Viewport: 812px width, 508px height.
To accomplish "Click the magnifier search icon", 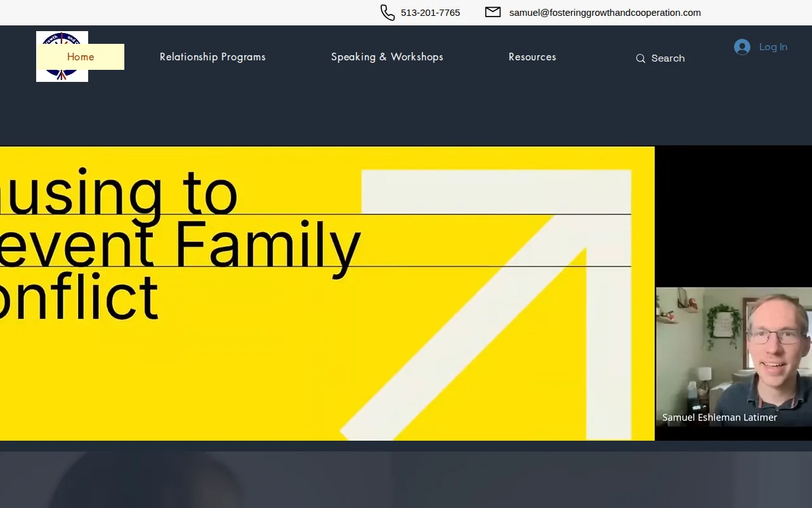I will (x=641, y=58).
